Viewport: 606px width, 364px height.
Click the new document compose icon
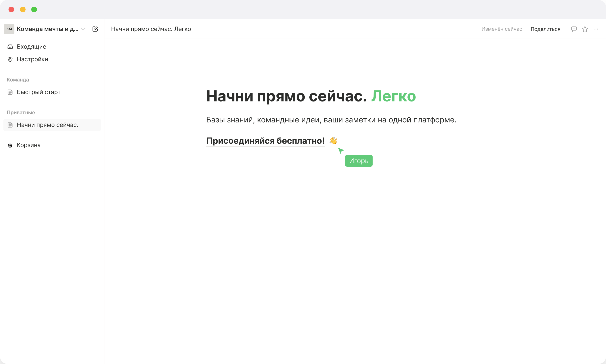(95, 29)
